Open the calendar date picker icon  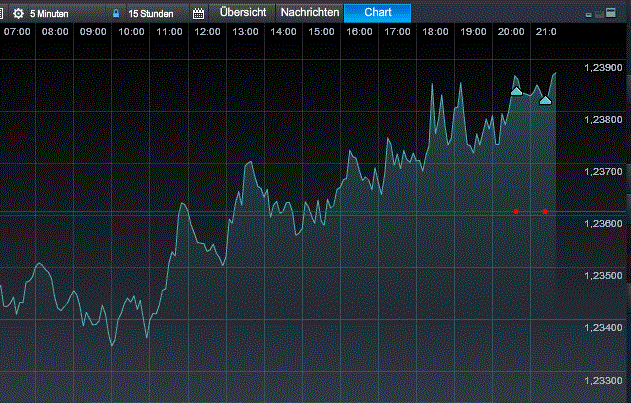click(198, 14)
